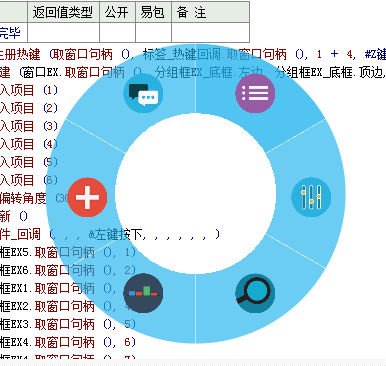
Task: Click code line 框EX4.取窗口句柄 (), 6)
Action: (x=68, y=342)
